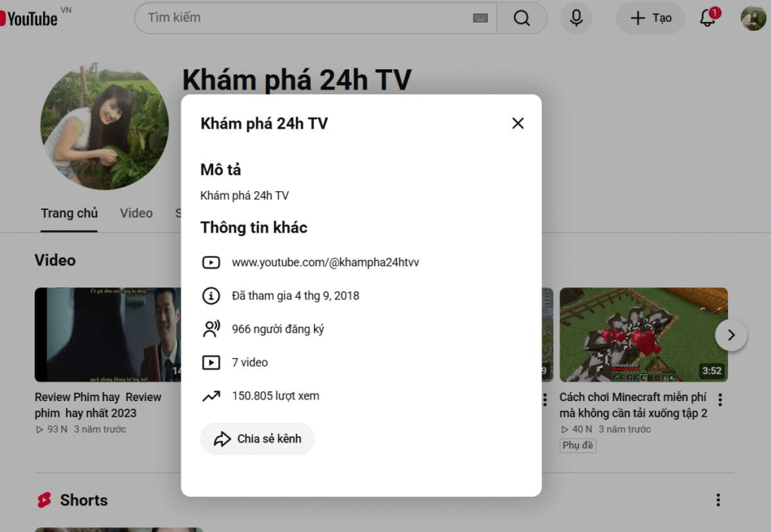Click the Thông tin khác heading
Screen dimensions: 771x532
point(254,227)
